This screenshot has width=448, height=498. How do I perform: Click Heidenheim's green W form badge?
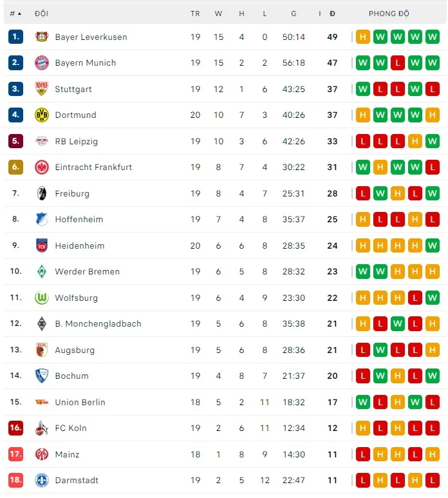click(x=432, y=245)
